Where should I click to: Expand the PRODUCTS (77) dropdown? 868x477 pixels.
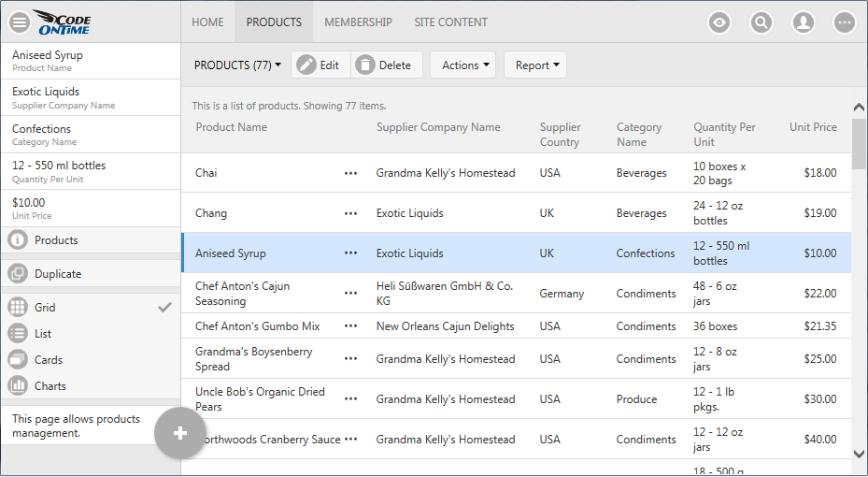click(237, 65)
